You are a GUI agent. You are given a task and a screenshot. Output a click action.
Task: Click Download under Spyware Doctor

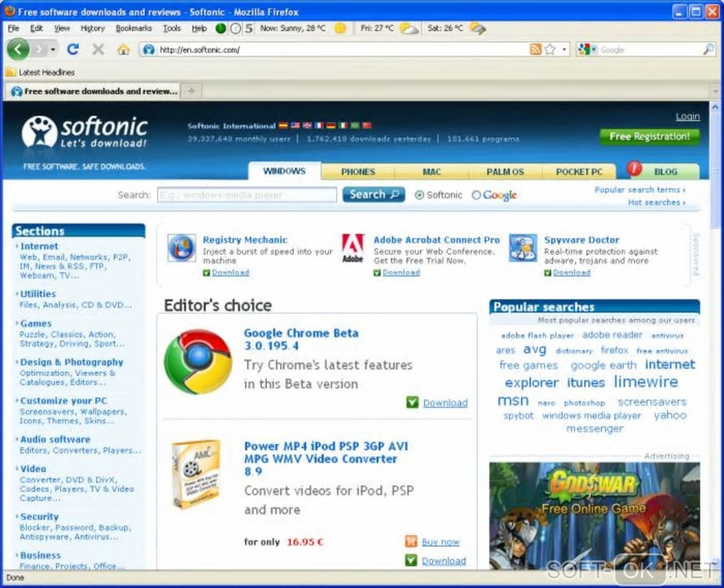(571, 272)
